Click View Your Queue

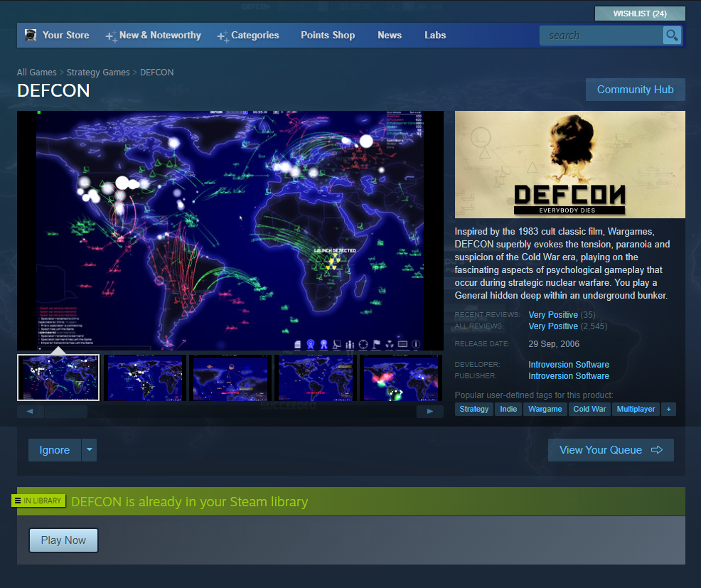pyautogui.click(x=611, y=450)
